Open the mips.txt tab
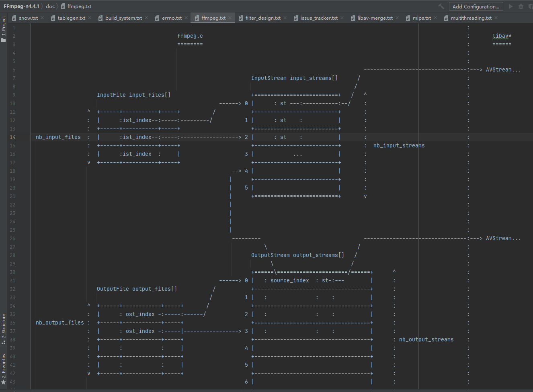Viewport: 533px width, 392px height. pos(422,18)
